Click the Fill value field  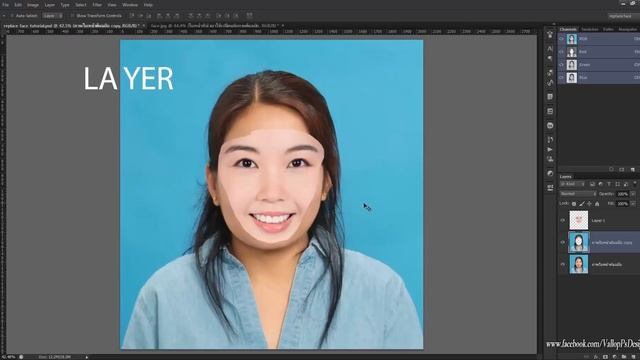click(x=622, y=203)
